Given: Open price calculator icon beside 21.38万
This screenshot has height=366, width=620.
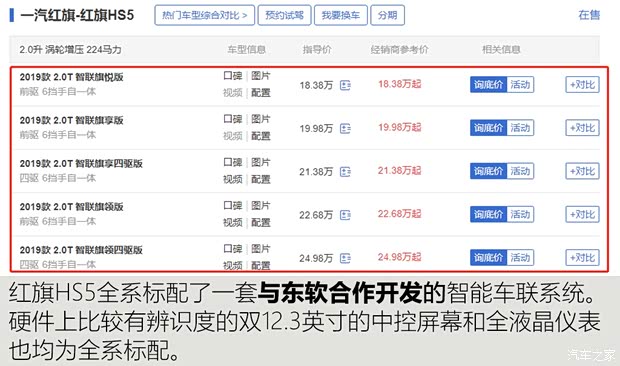Looking at the screenshot, I should pos(345,172).
